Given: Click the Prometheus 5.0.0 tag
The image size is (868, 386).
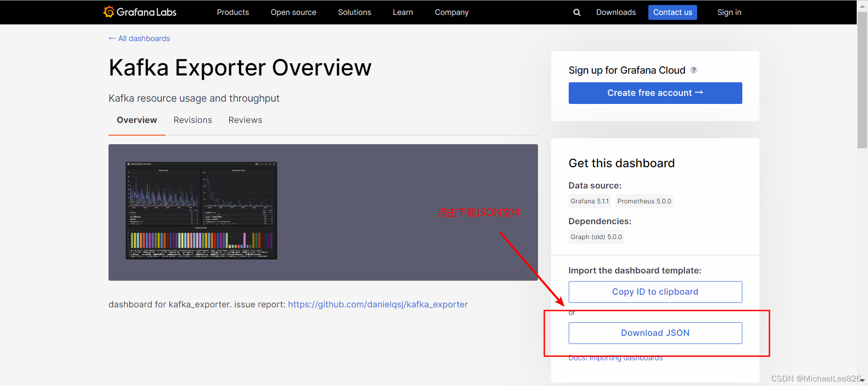Looking at the screenshot, I should (644, 201).
